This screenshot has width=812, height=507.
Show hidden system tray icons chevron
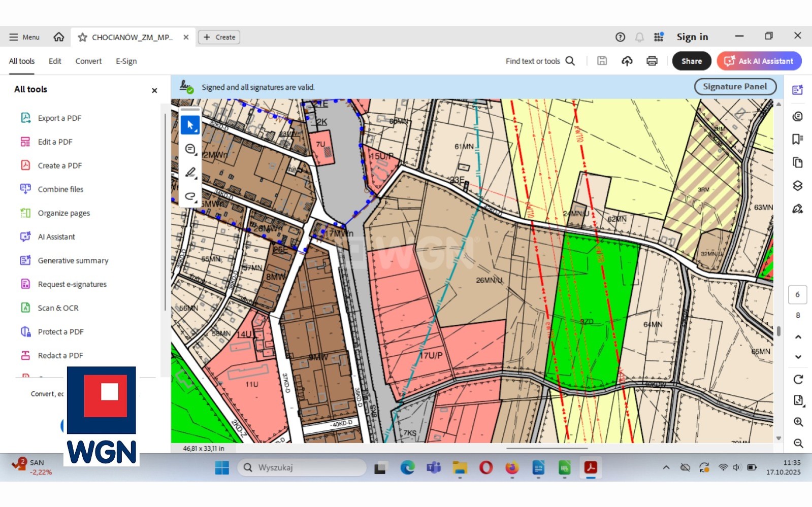pos(666,467)
